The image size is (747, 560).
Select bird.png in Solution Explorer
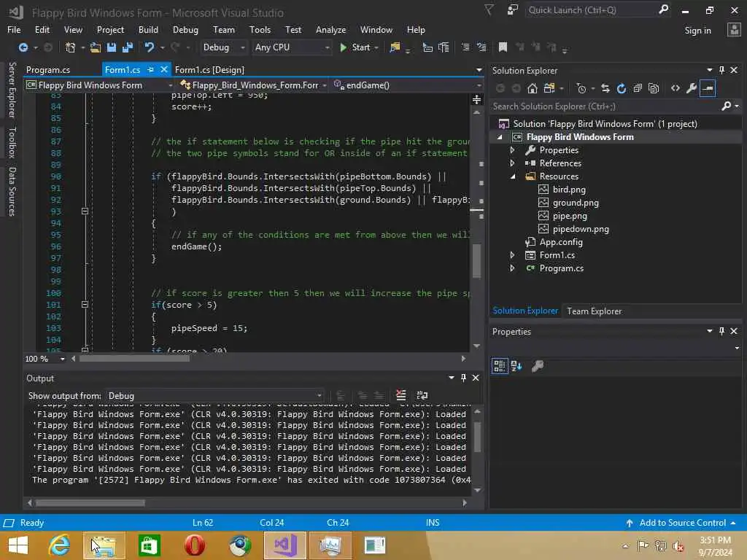(x=569, y=190)
